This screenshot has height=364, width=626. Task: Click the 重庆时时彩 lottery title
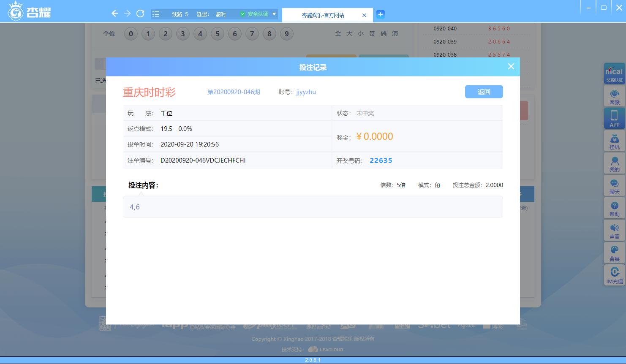pyautogui.click(x=149, y=92)
